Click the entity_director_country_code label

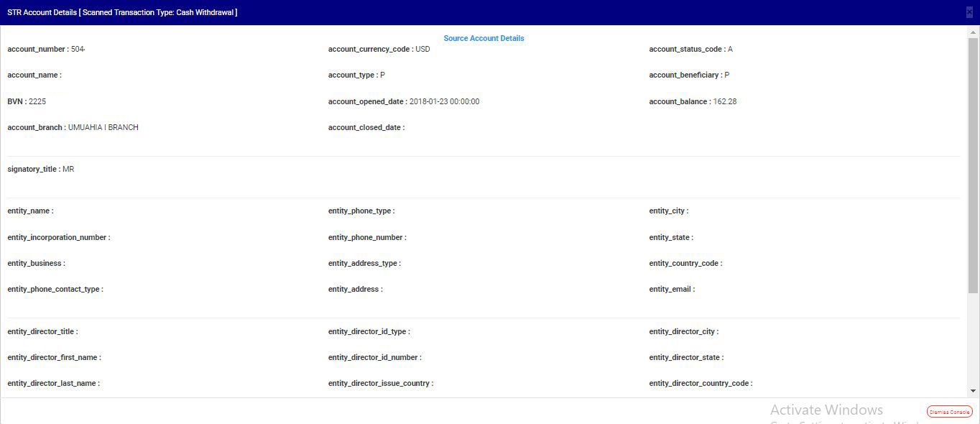coord(701,384)
